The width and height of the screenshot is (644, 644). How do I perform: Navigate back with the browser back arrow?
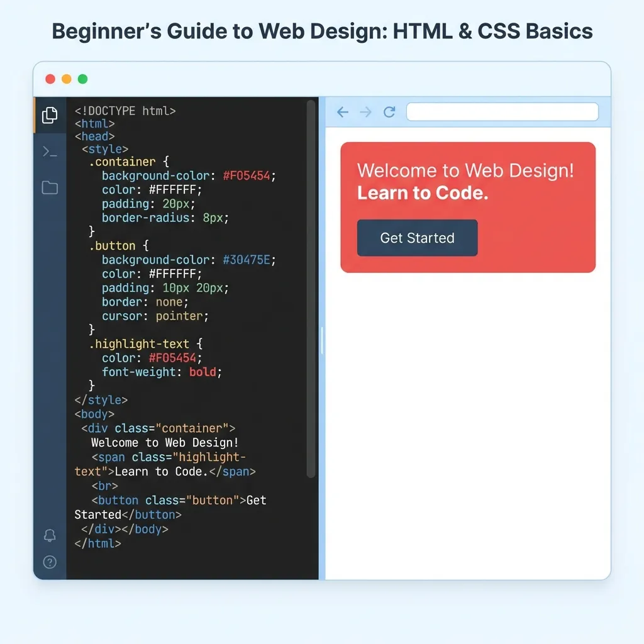coord(342,111)
